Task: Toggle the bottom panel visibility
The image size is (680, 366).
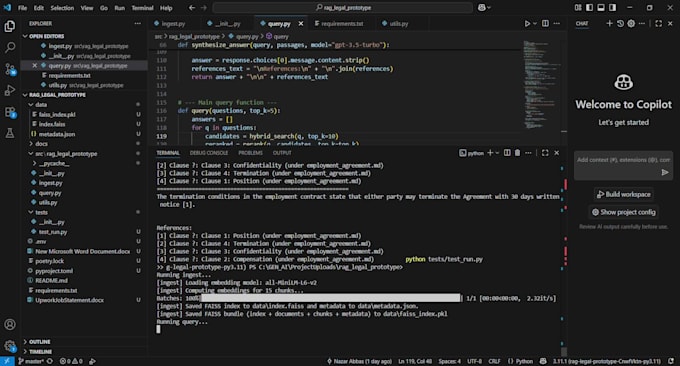Action: point(601,8)
